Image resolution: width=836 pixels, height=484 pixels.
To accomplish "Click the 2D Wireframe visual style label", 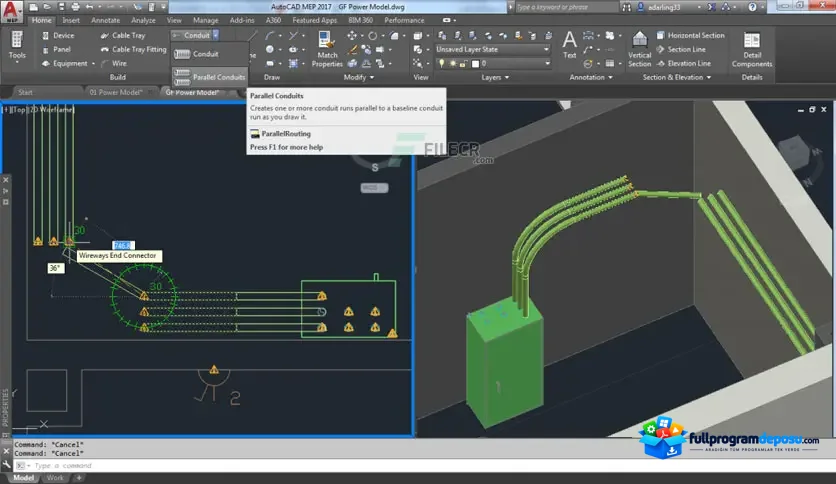I will pos(51,109).
